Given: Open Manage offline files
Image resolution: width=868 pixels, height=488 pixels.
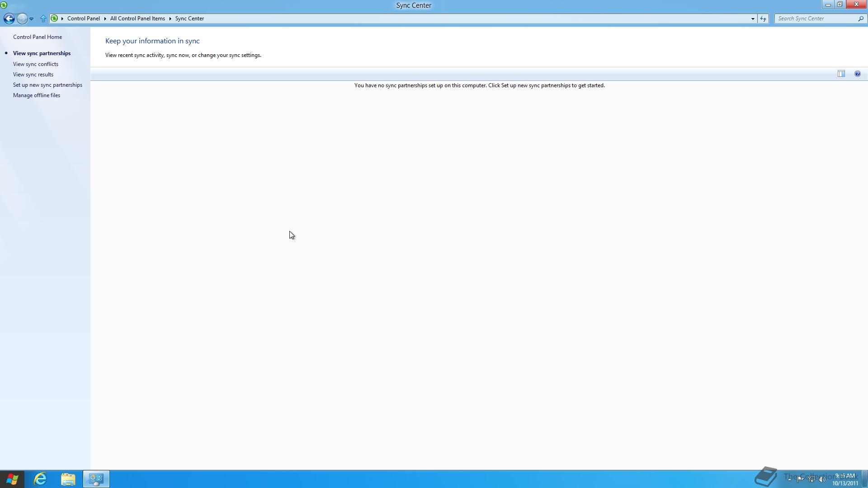Looking at the screenshot, I should tap(37, 95).
